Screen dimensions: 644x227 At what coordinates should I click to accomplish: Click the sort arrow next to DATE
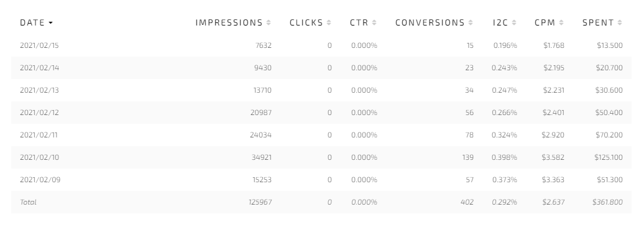click(x=50, y=23)
